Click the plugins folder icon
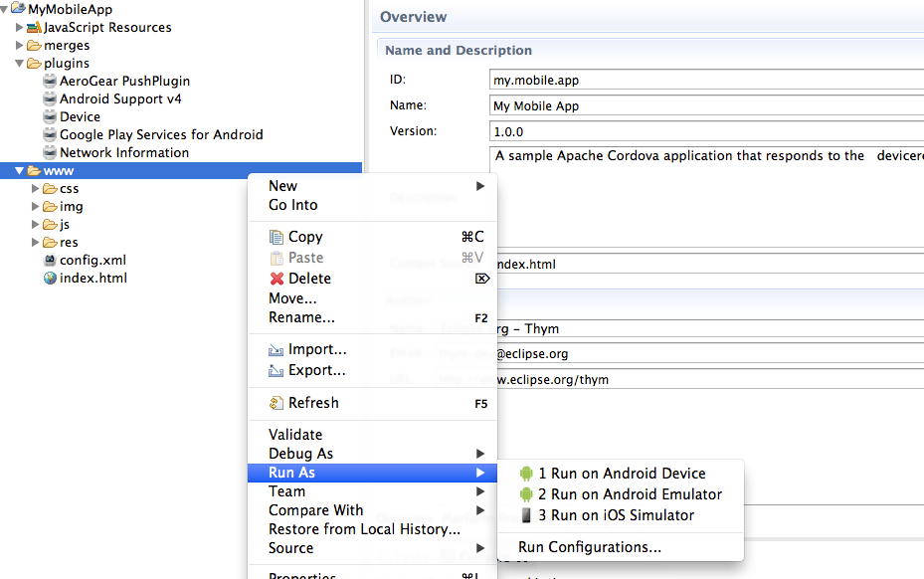The height and width of the screenshot is (579, 924). coord(34,63)
